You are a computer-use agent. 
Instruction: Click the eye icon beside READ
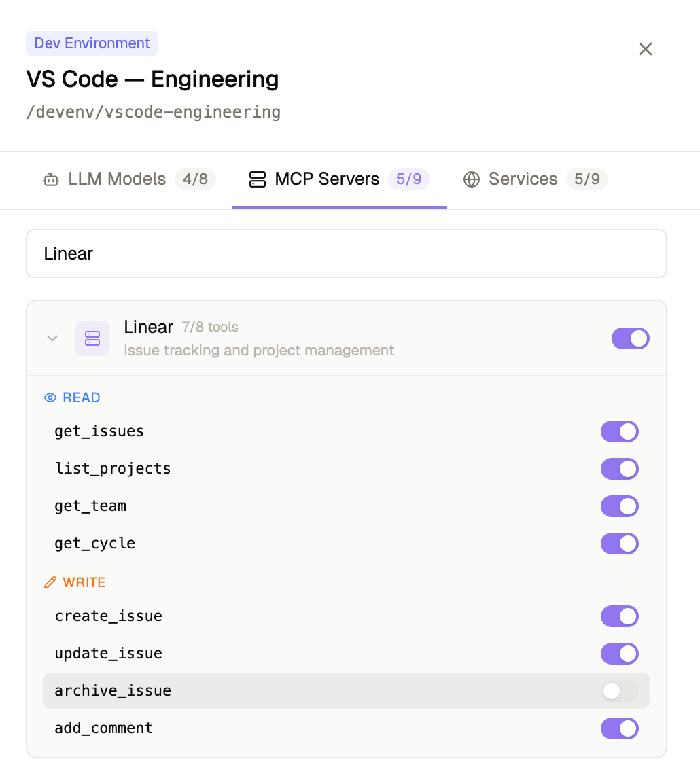point(50,397)
